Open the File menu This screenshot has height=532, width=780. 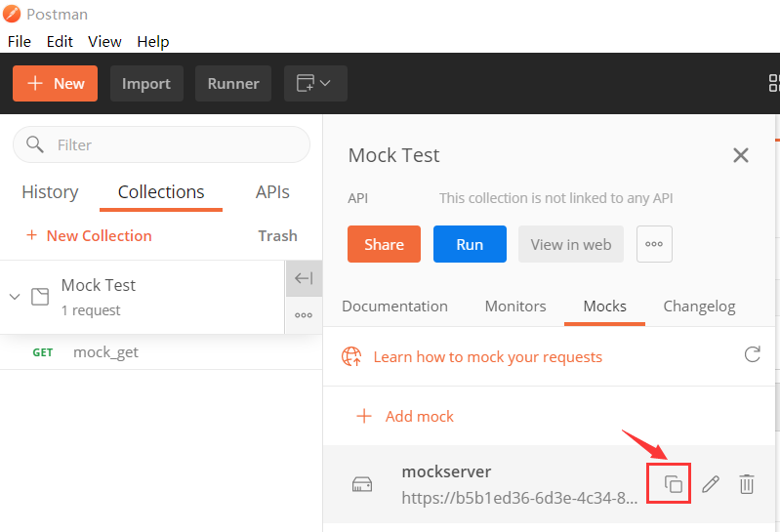[x=20, y=41]
